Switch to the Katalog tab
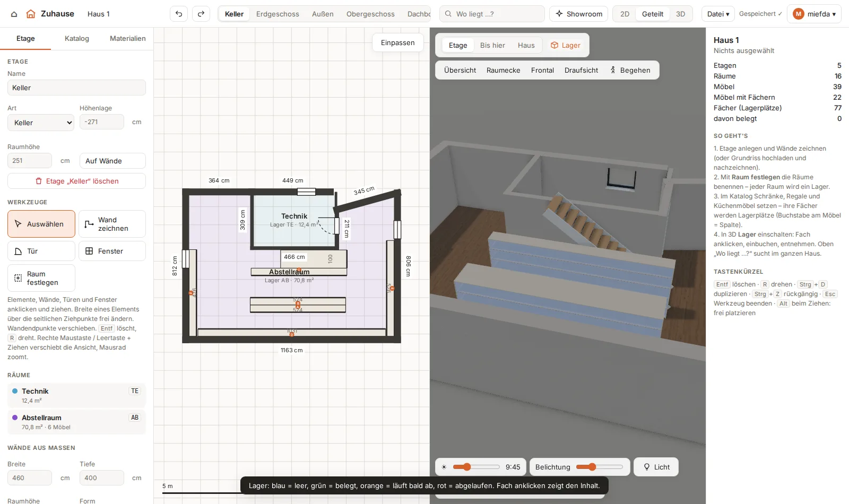Image resolution: width=849 pixels, height=504 pixels. pyautogui.click(x=77, y=38)
